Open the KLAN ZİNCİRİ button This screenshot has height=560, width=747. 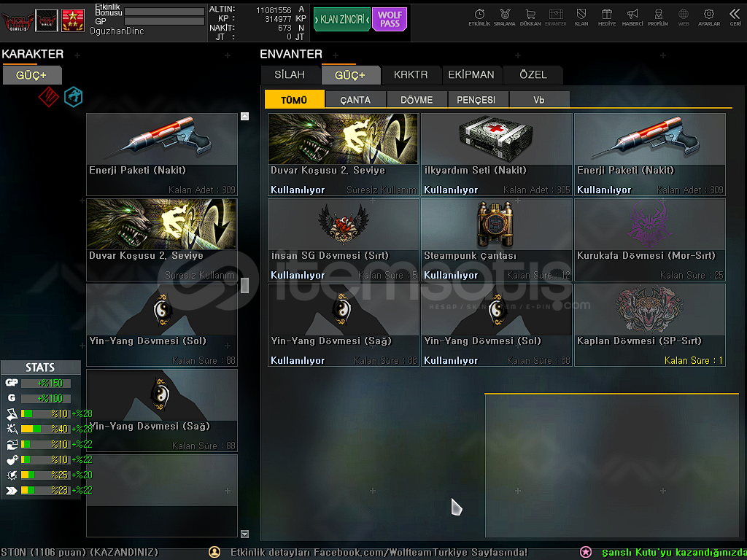pyautogui.click(x=341, y=20)
